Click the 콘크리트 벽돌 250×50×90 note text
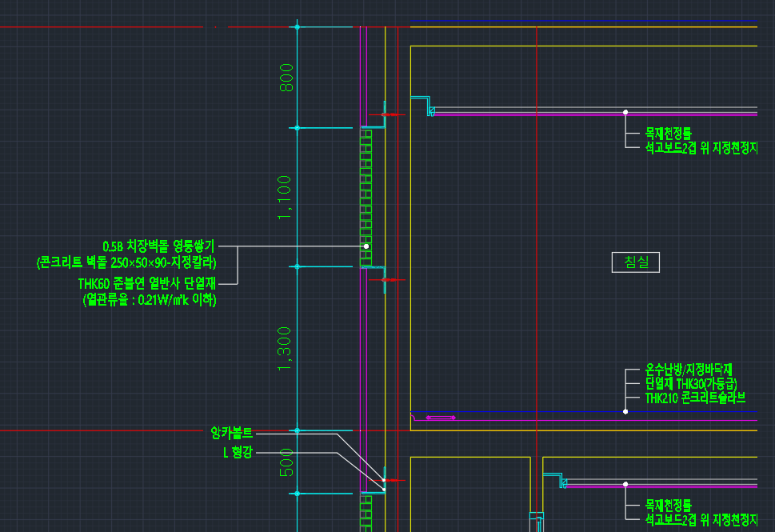This screenshot has width=775, height=532. [126, 262]
